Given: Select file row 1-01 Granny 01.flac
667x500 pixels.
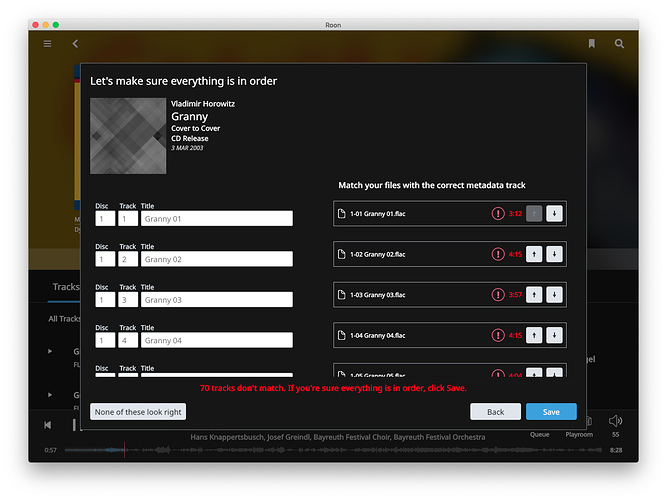Looking at the screenshot, I should [450, 214].
